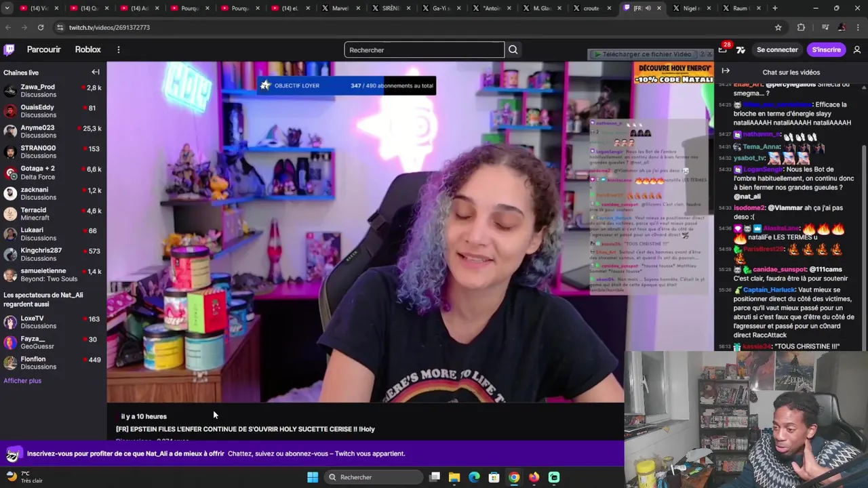Screen dimensions: 868x488
Task: Open the Gotaga + 2 Delta Force channel
Action: point(53,172)
